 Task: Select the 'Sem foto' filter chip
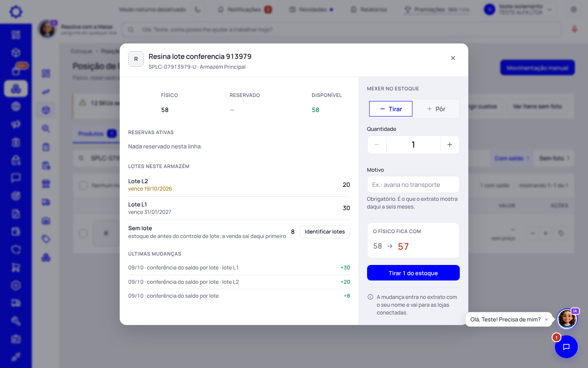[554, 158]
